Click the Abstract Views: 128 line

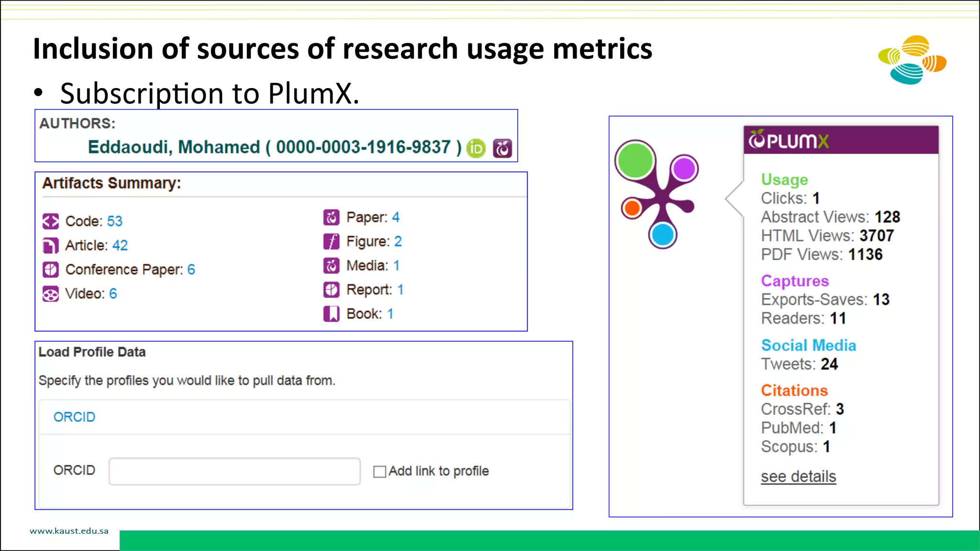[x=831, y=217]
